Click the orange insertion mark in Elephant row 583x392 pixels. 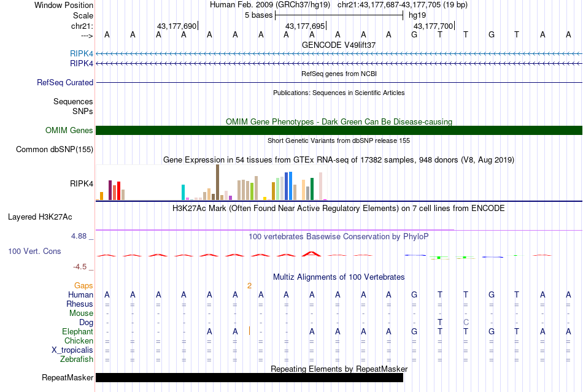coord(249,331)
